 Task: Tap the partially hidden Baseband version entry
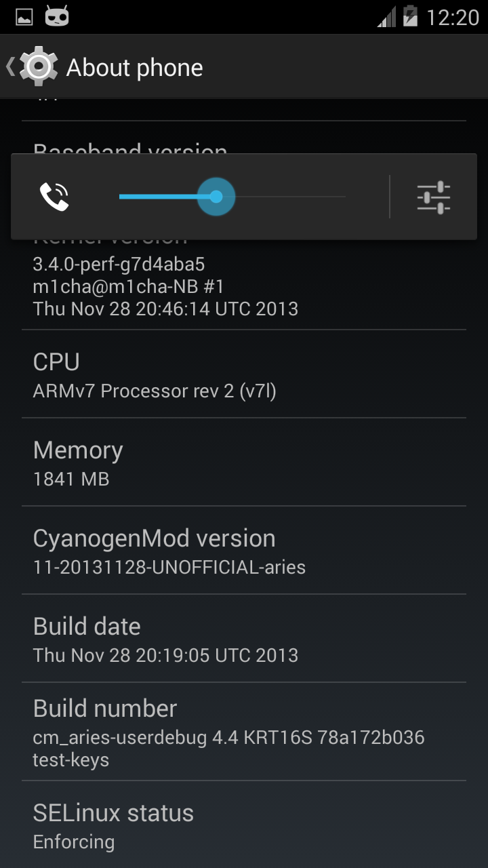pos(244,138)
